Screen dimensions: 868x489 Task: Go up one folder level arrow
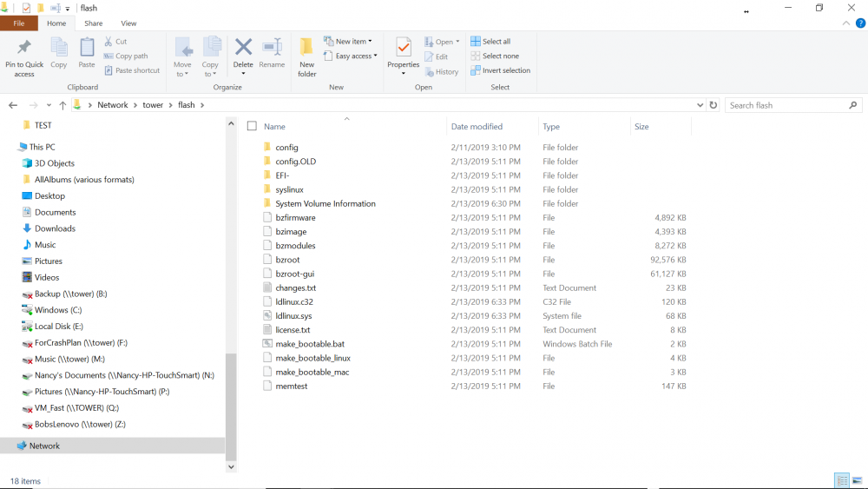(x=62, y=105)
